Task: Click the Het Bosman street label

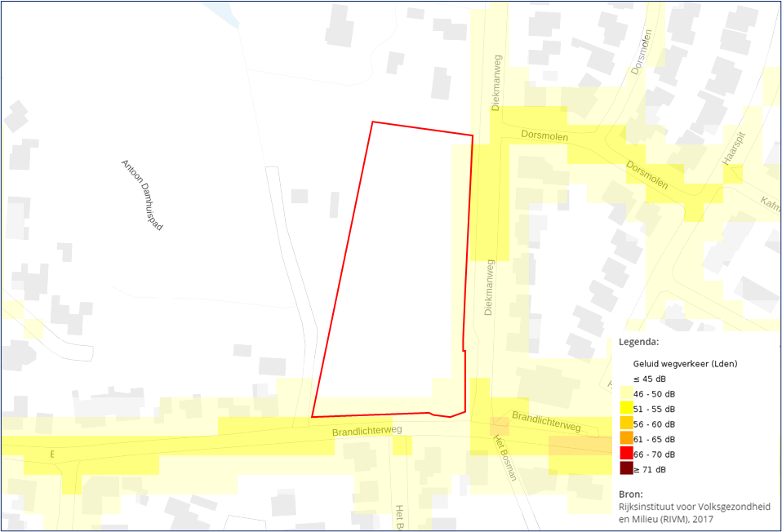Action: pos(504,458)
